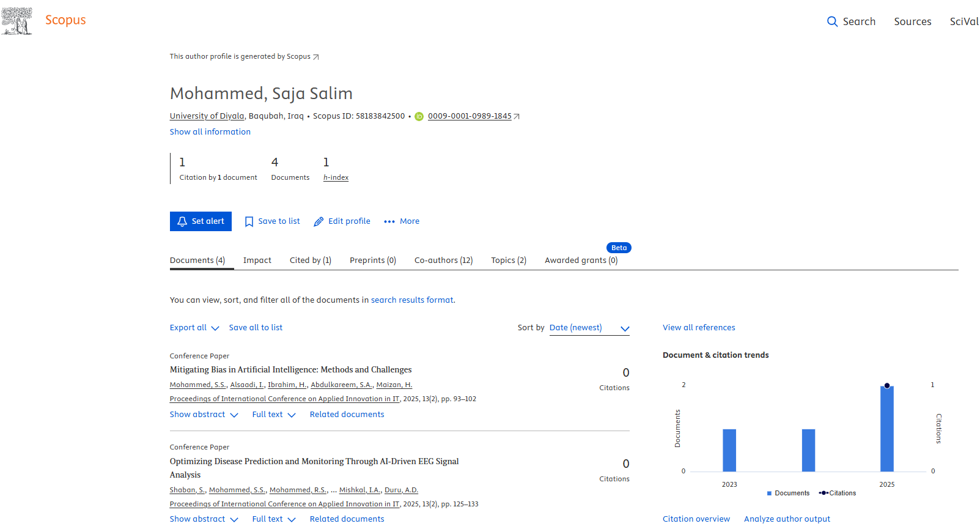
Task: Open the Impact tab
Action: [x=257, y=261]
